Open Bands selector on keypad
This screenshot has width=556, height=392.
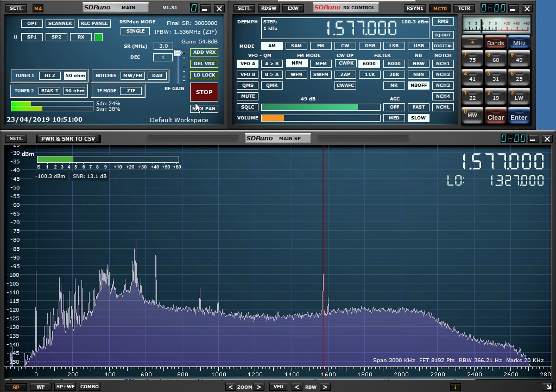tap(495, 42)
